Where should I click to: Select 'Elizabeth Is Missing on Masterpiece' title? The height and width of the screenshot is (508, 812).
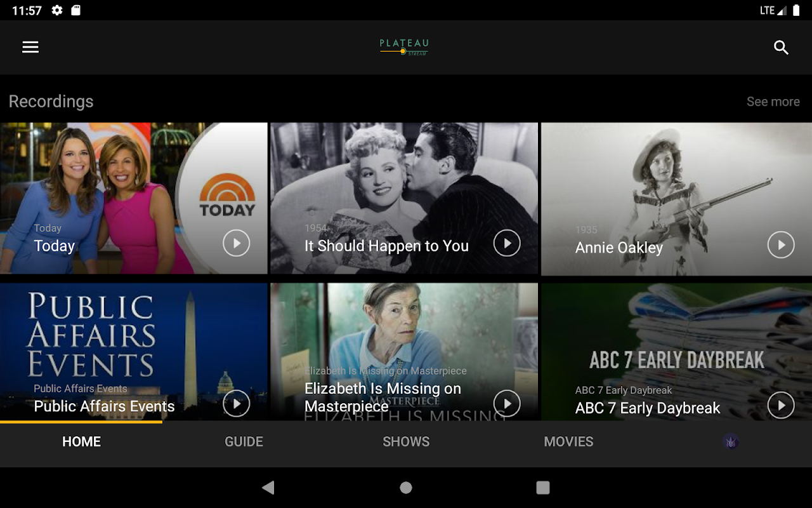pos(383,398)
